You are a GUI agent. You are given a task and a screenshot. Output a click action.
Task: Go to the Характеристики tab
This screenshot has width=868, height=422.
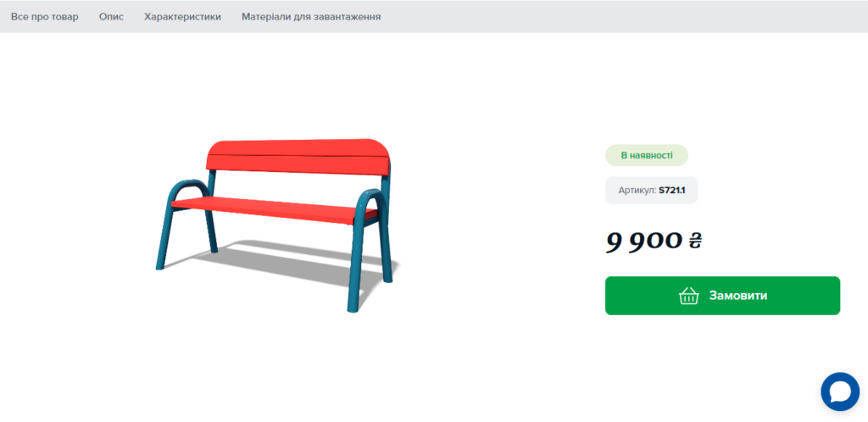click(x=183, y=17)
